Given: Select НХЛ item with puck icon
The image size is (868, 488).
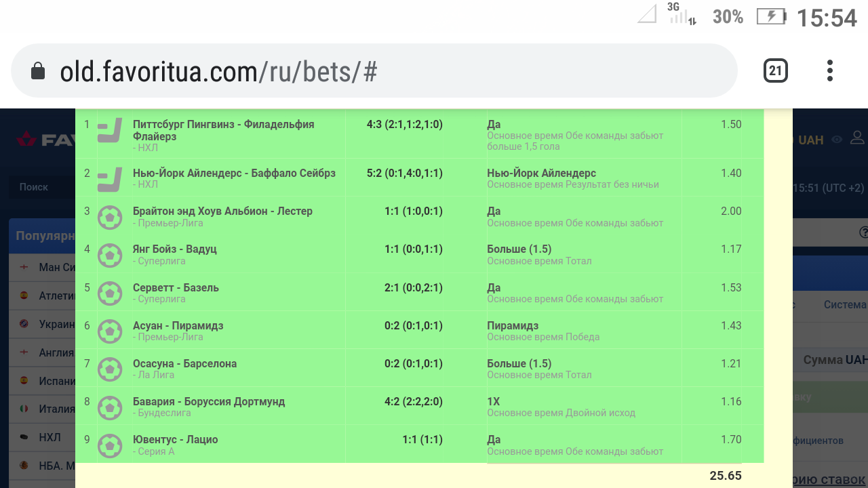Looking at the screenshot, I should pos(42,437).
